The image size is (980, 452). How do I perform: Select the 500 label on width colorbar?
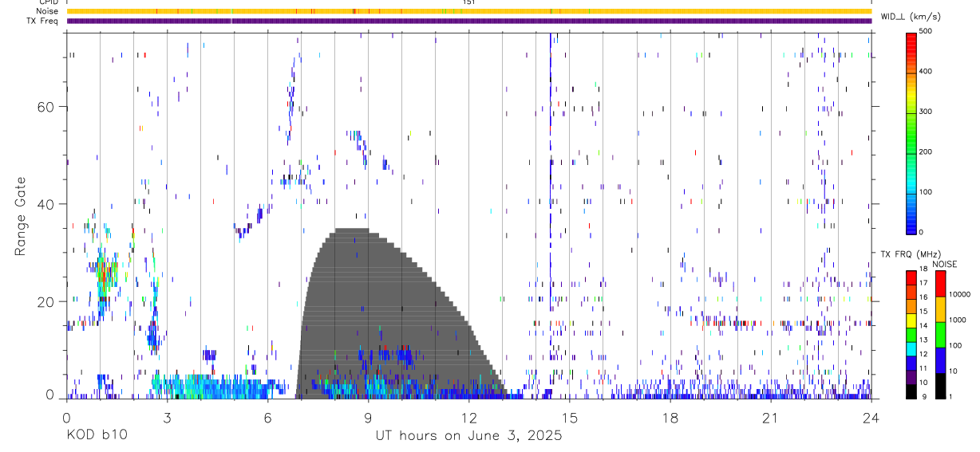click(927, 31)
